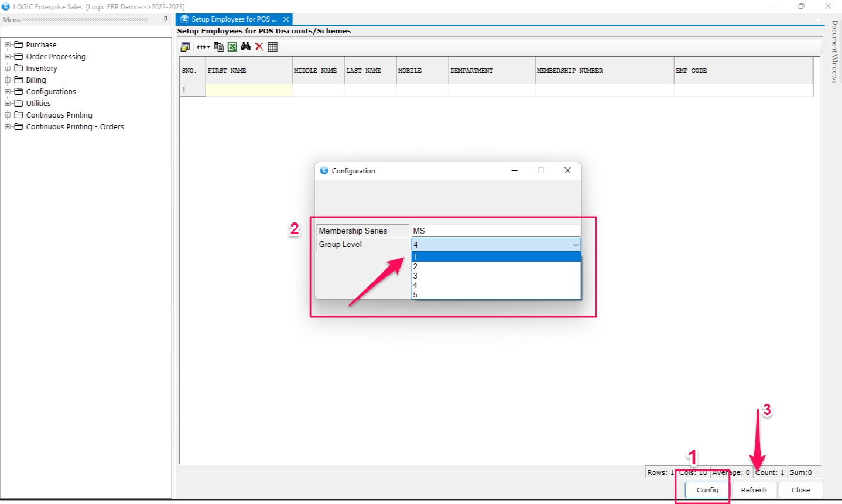Screen dimensions: 842x504
Task: Click the column width arrows icon
Action: (203, 47)
